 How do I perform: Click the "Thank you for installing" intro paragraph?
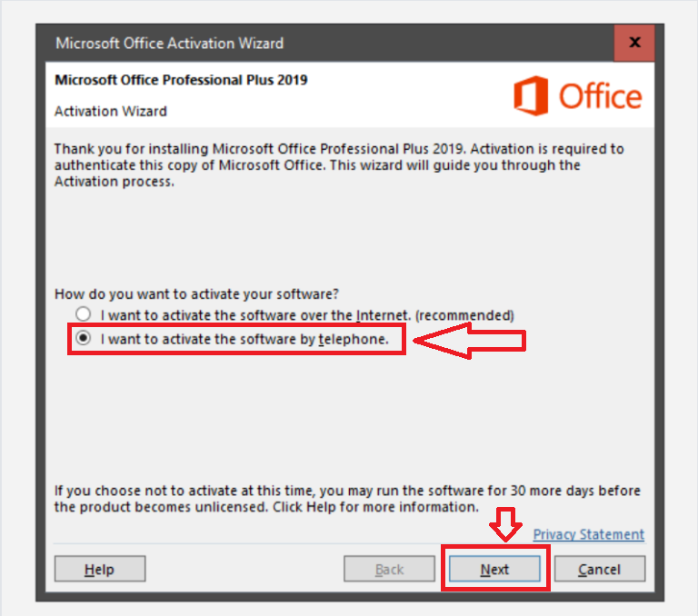(x=339, y=165)
